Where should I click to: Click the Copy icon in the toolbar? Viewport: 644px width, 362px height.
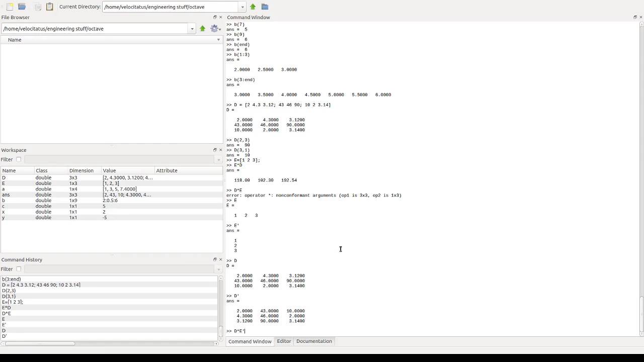click(38, 7)
